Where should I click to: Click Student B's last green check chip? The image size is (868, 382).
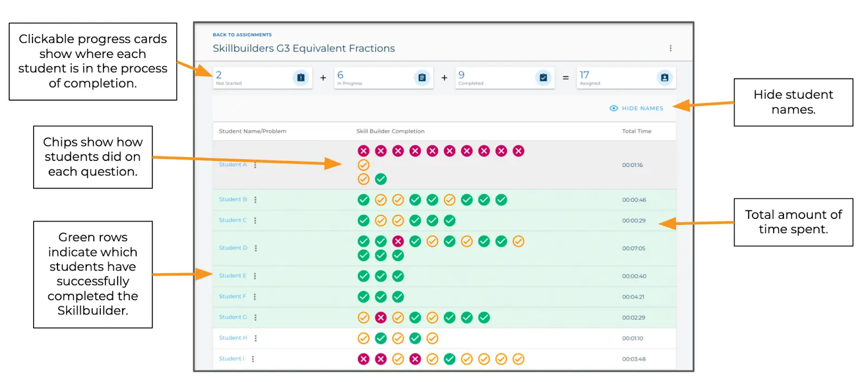(501, 200)
